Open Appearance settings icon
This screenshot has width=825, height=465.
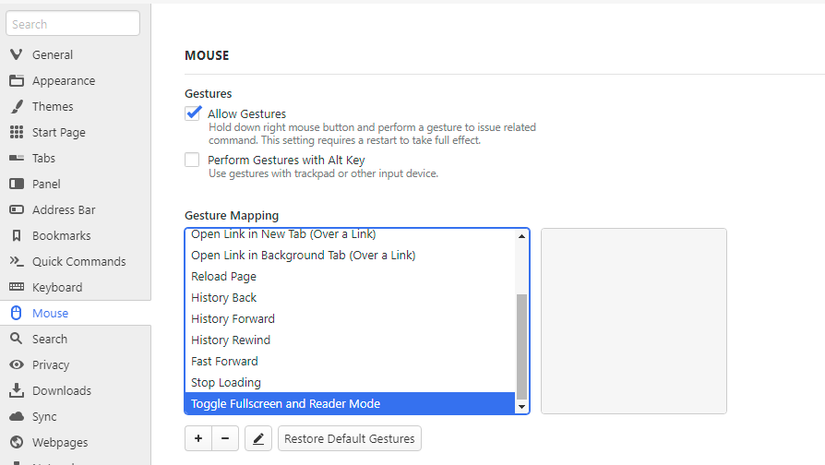[16, 80]
